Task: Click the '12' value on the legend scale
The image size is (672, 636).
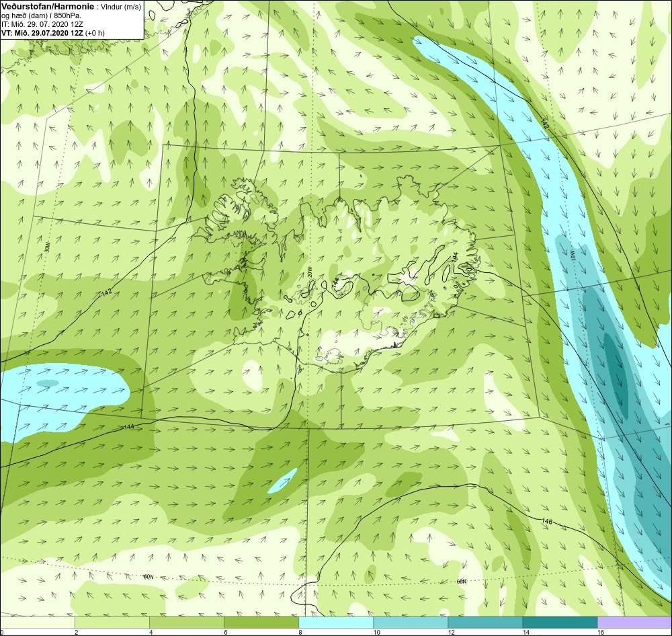Action: pos(451,632)
